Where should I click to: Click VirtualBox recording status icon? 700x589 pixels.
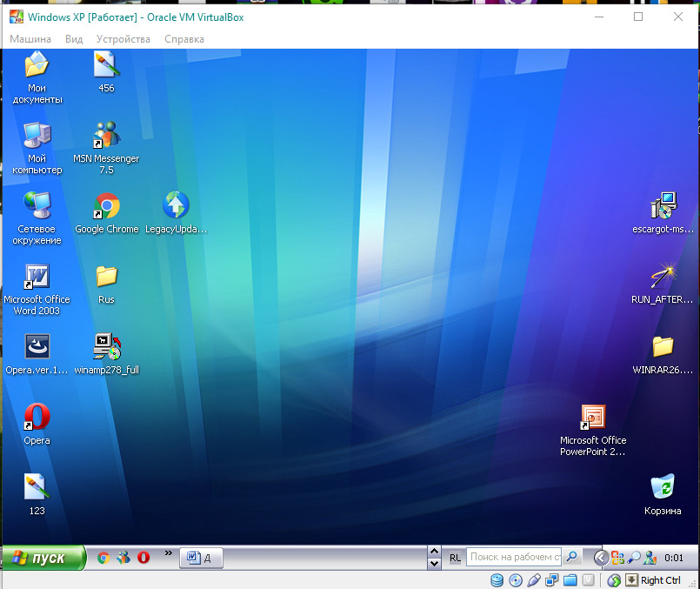coord(589,580)
